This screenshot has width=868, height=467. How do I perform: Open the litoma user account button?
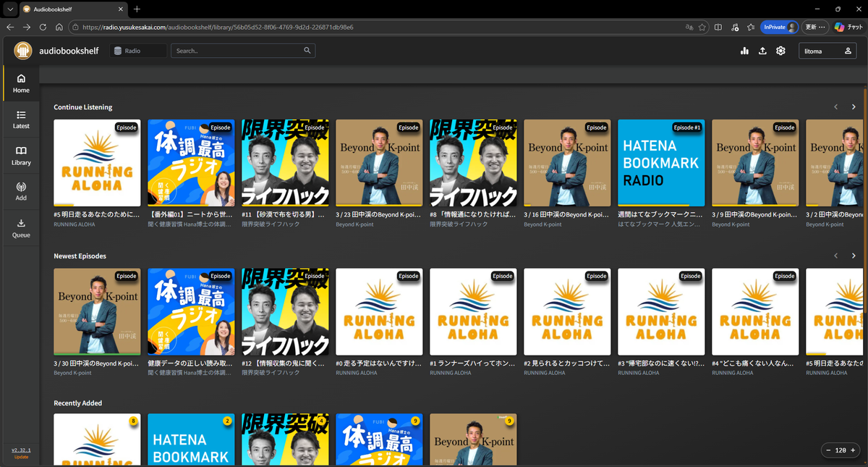coord(827,51)
